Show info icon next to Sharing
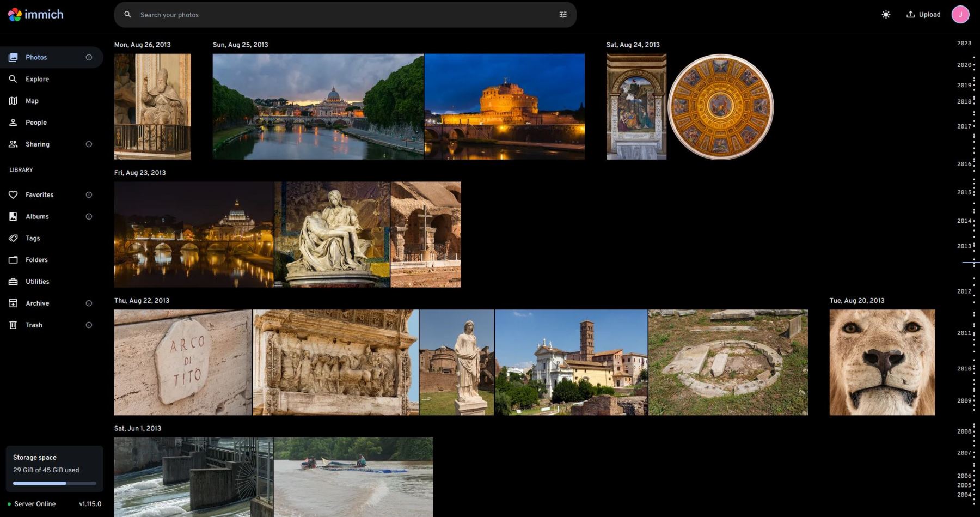980x517 pixels. 89,144
